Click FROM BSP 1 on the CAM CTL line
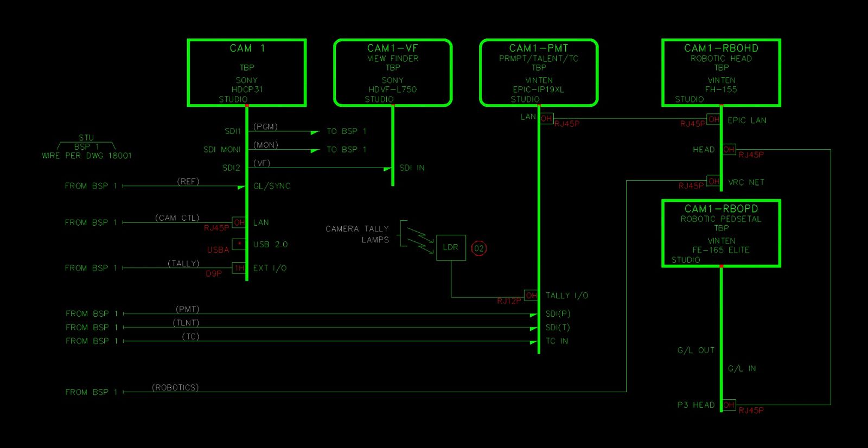Viewport: 868px width, 448px height. tap(91, 222)
